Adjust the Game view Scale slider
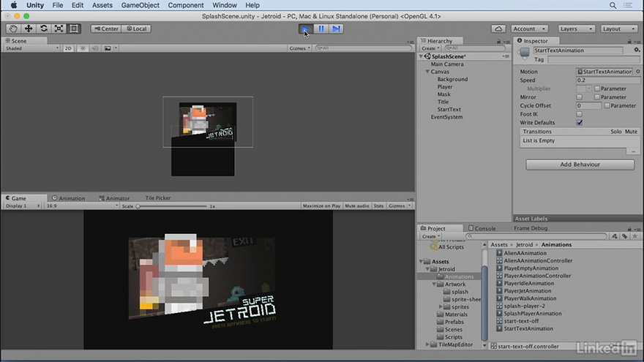This screenshot has height=362, width=644. point(172,206)
